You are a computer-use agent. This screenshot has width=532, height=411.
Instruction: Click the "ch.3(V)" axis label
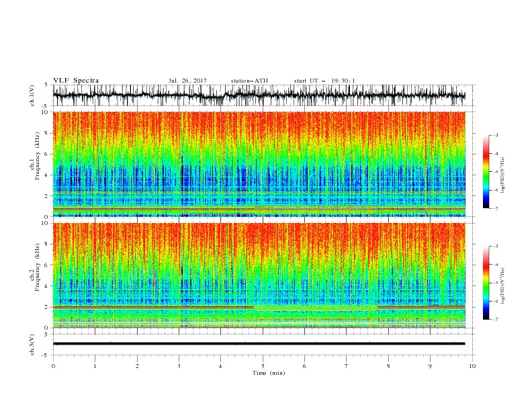coord(32,345)
